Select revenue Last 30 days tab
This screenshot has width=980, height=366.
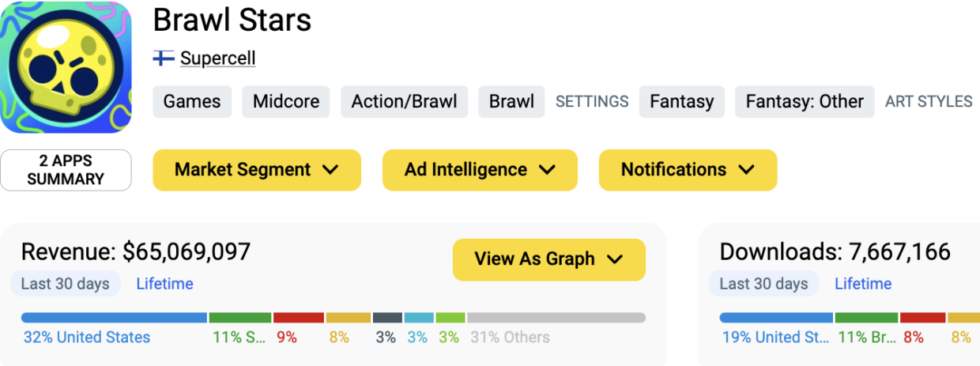click(x=66, y=284)
